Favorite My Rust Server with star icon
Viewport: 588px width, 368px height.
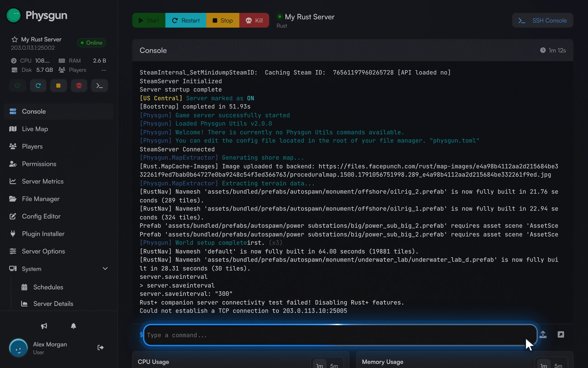pos(14,39)
